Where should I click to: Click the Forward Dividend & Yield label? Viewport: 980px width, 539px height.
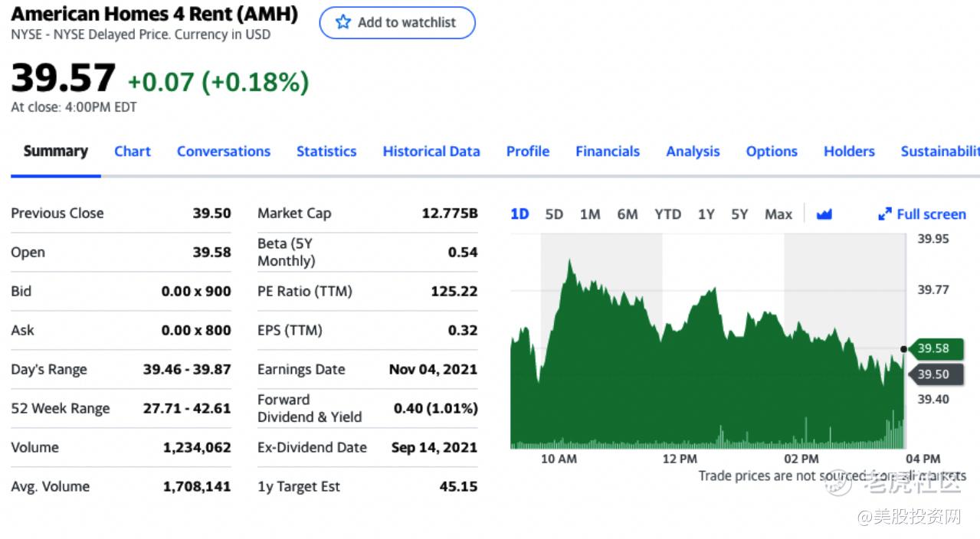tap(310, 408)
